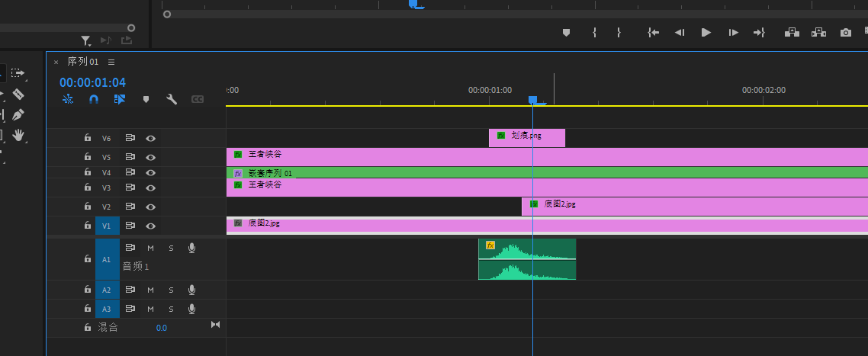
Task: Open the 序列01 panel hamburger menu
Action: coord(111,62)
